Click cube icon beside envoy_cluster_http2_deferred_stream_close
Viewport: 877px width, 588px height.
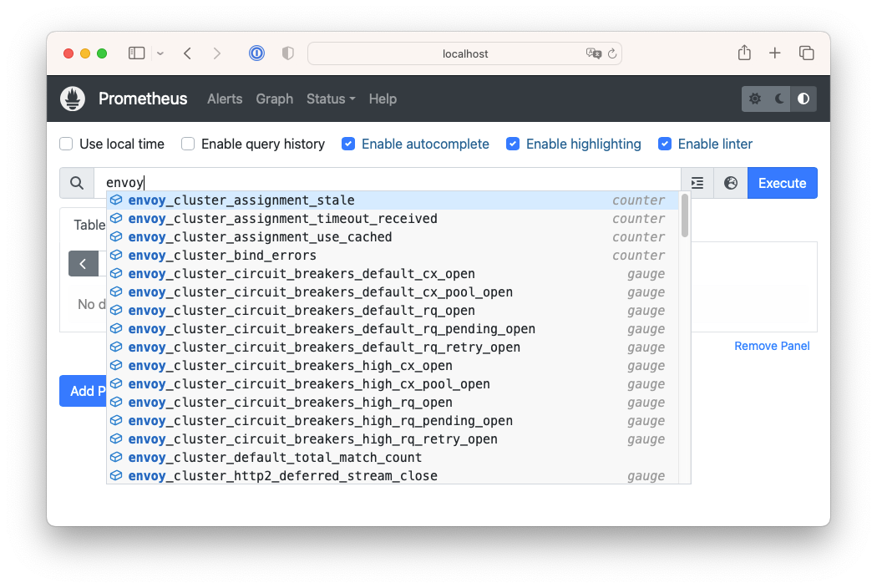(116, 475)
